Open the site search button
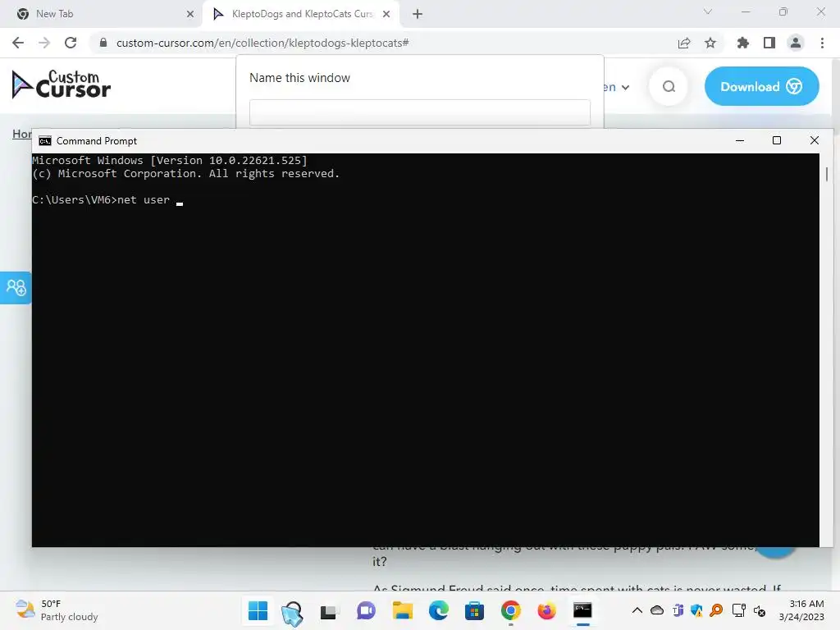The image size is (840, 630). point(669,86)
